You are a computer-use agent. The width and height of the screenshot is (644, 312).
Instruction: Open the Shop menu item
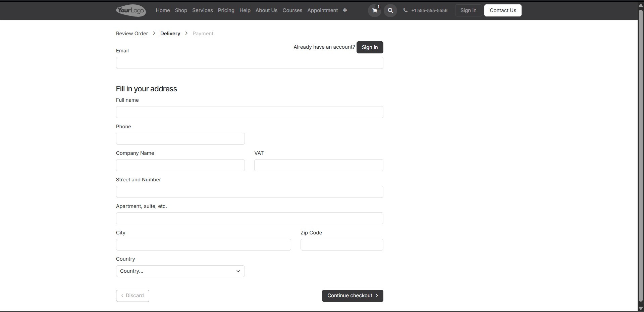point(181,10)
